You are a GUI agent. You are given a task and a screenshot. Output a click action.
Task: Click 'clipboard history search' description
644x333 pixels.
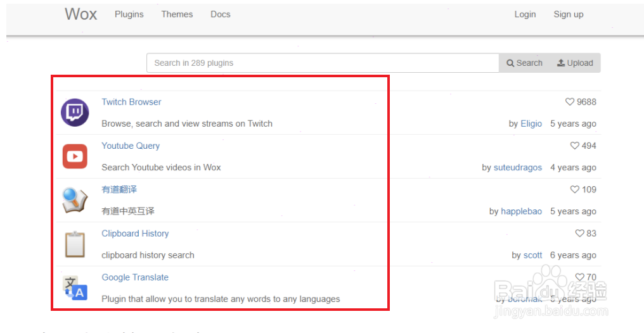pyautogui.click(x=148, y=255)
